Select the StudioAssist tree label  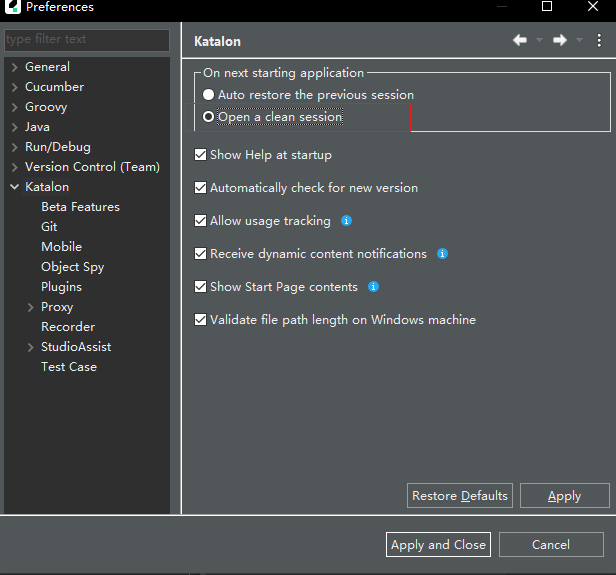[x=76, y=347]
